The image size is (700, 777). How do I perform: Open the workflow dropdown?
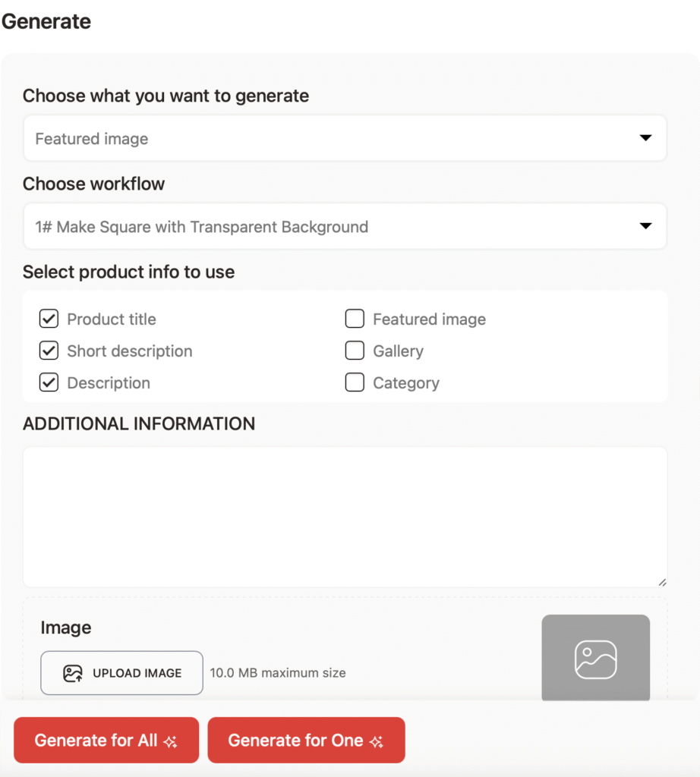[x=345, y=226]
